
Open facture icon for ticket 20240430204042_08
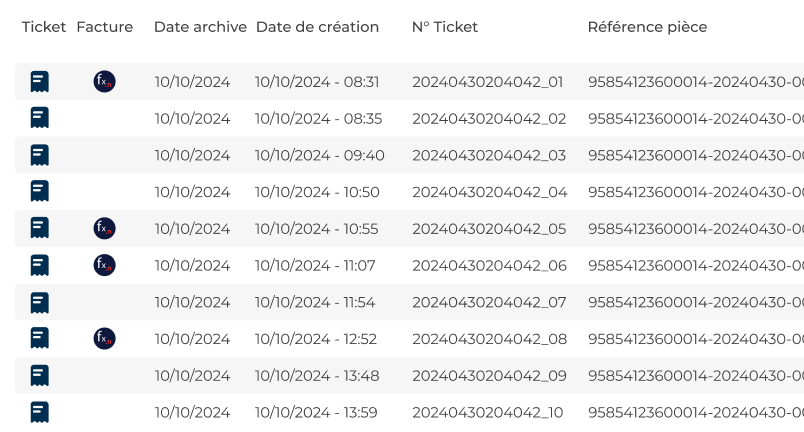pyautogui.click(x=105, y=338)
